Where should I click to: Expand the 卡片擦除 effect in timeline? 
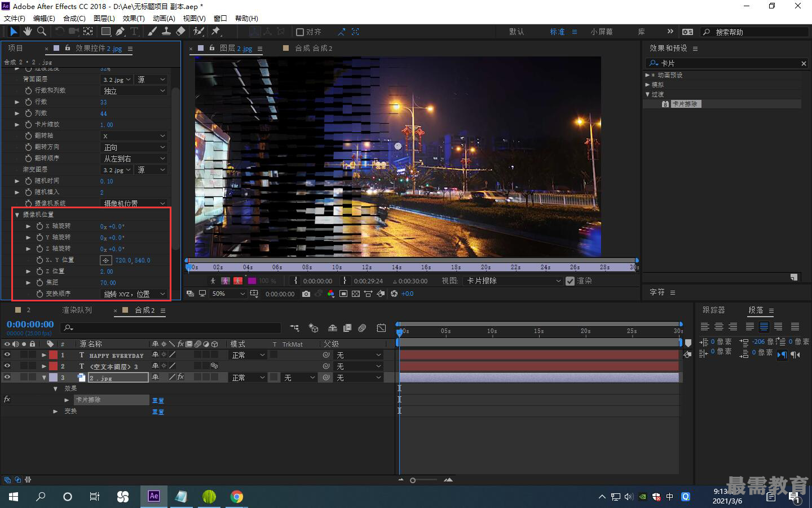[x=67, y=400]
